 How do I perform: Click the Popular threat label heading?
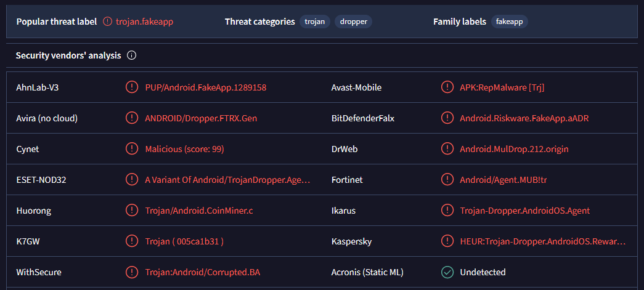[57, 22]
